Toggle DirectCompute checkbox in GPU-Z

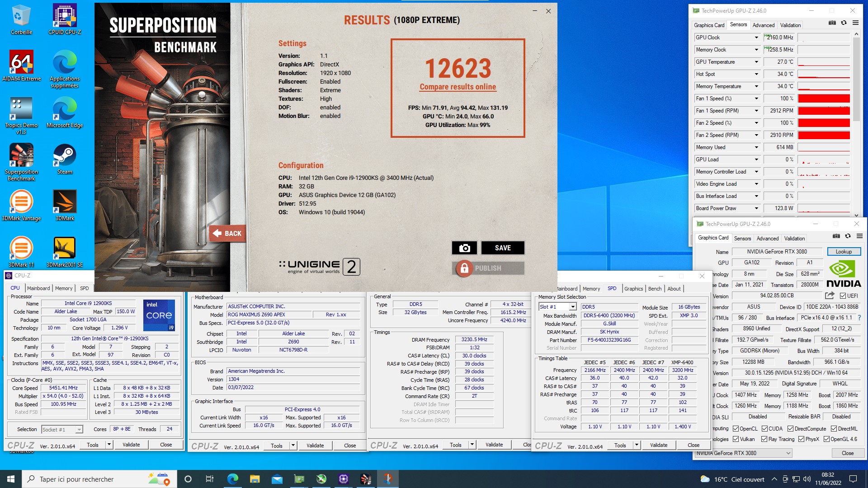[790, 429]
